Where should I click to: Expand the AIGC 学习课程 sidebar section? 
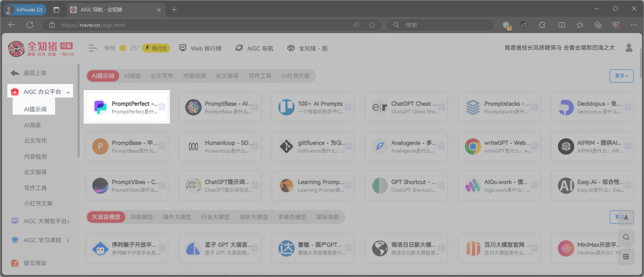click(x=40, y=240)
